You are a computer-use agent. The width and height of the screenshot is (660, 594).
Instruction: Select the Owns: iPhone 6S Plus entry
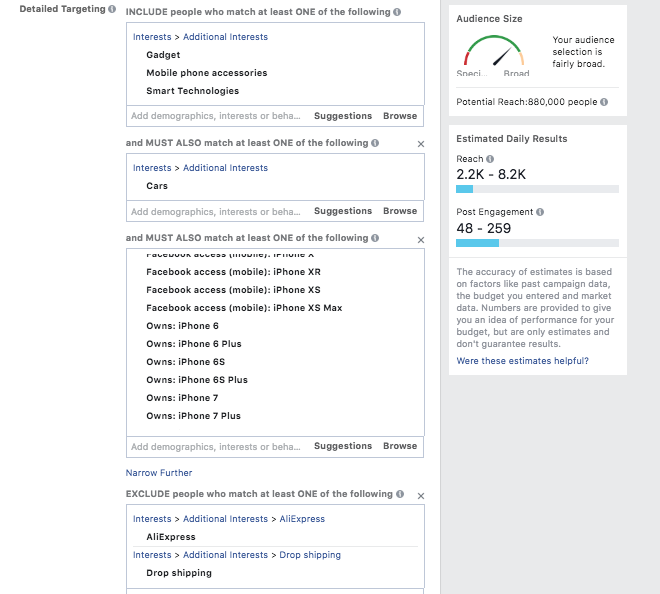pyautogui.click(x=197, y=380)
